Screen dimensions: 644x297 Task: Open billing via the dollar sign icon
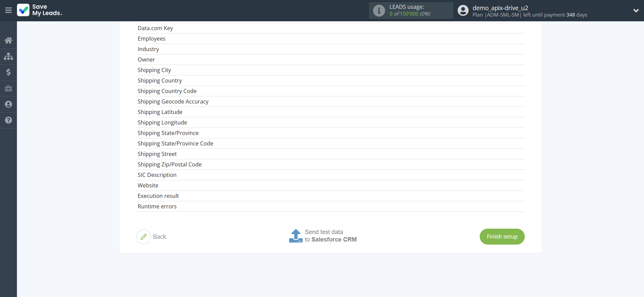pos(8,72)
